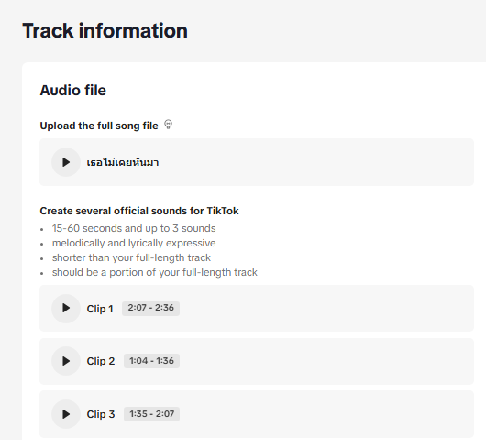Play Clip 1 preview
The height and width of the screenshot is (448, 486).
(x=66, y=309)
